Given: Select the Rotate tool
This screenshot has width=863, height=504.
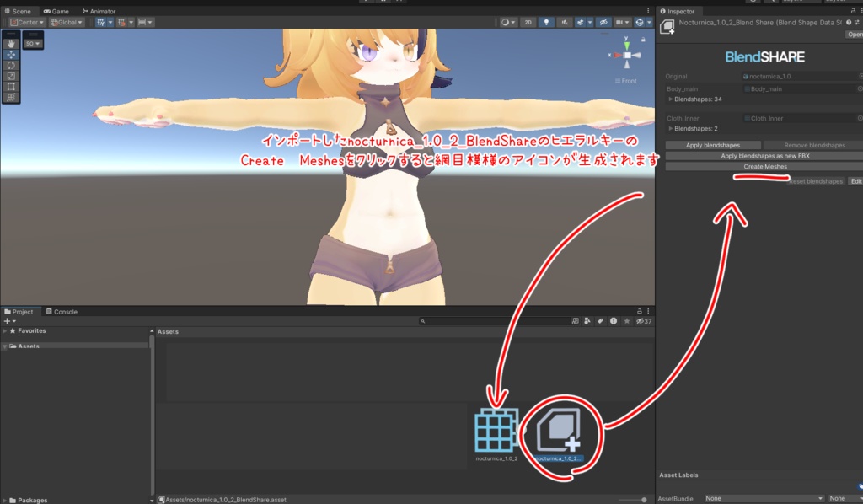Looking at the screenshot, I should click(11, 66).
